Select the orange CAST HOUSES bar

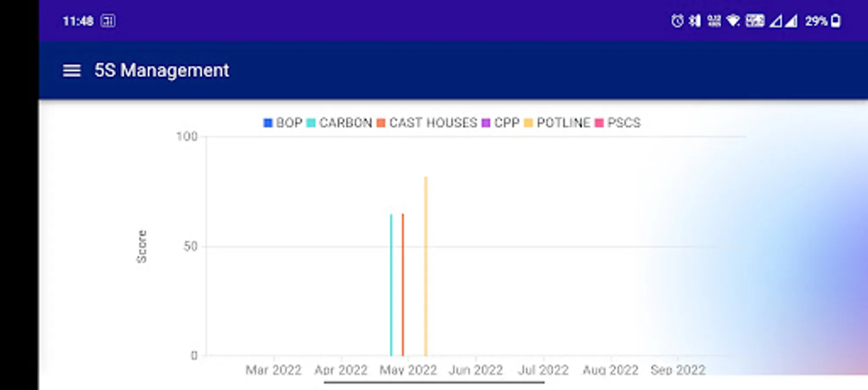point(403,285)
